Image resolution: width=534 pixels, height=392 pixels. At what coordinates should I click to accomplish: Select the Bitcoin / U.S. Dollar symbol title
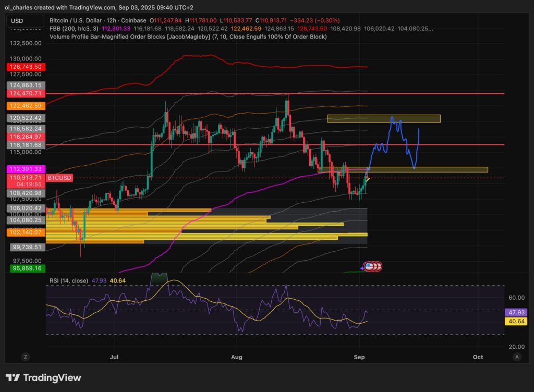pos(73,19)
